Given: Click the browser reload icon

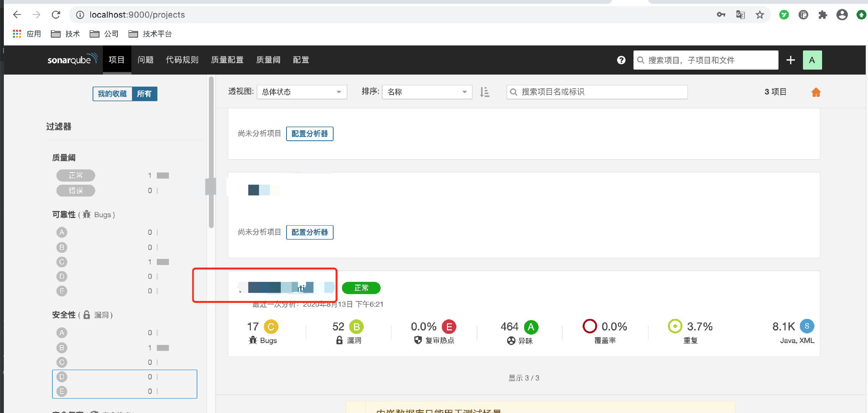Looking at the screenshot, I should click(x=56, y=15).
